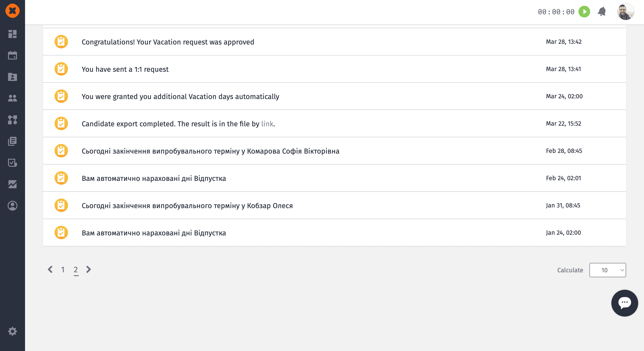The width and height of the screenshot is (644, 351).
Task: Open the documents library icon in sidebar
Action: pyautogui.click(x=13, y=141)
